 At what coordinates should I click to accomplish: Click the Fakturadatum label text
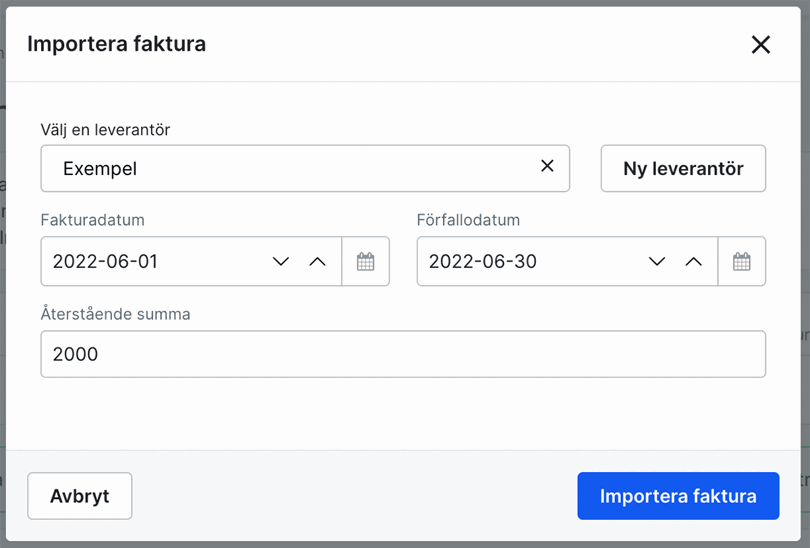(93, 220)
